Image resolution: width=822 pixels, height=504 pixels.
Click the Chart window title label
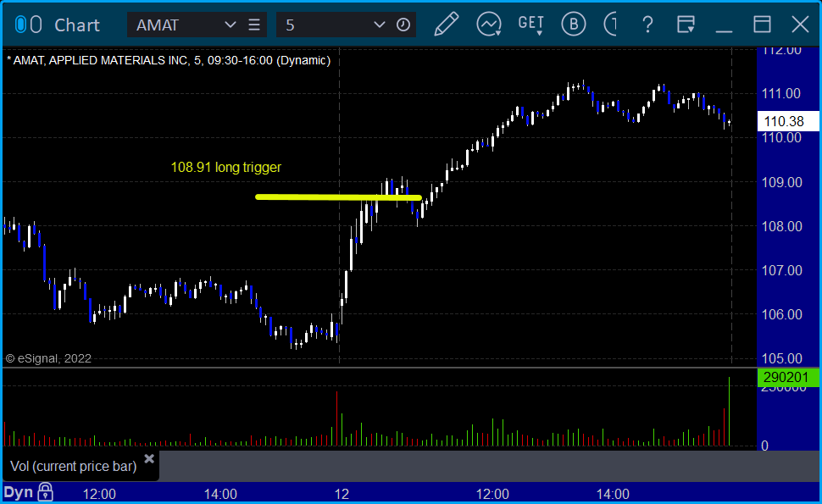click(77, 25)
